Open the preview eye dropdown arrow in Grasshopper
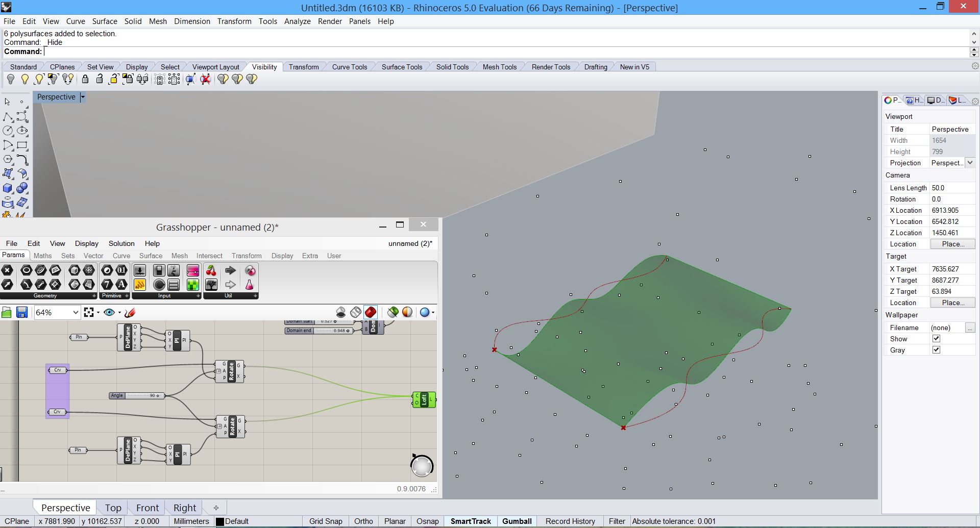The image size is (980, 528). 119,312
